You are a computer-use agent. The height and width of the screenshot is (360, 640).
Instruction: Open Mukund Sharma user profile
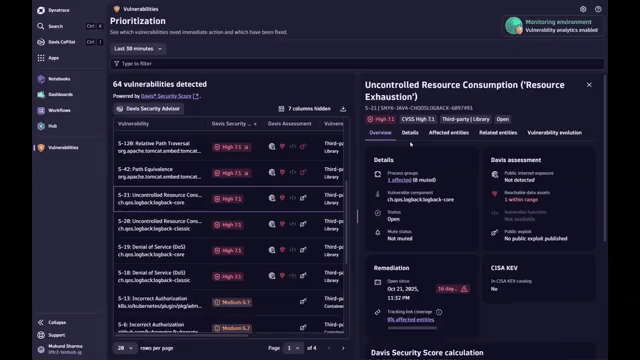pos(65,349)
